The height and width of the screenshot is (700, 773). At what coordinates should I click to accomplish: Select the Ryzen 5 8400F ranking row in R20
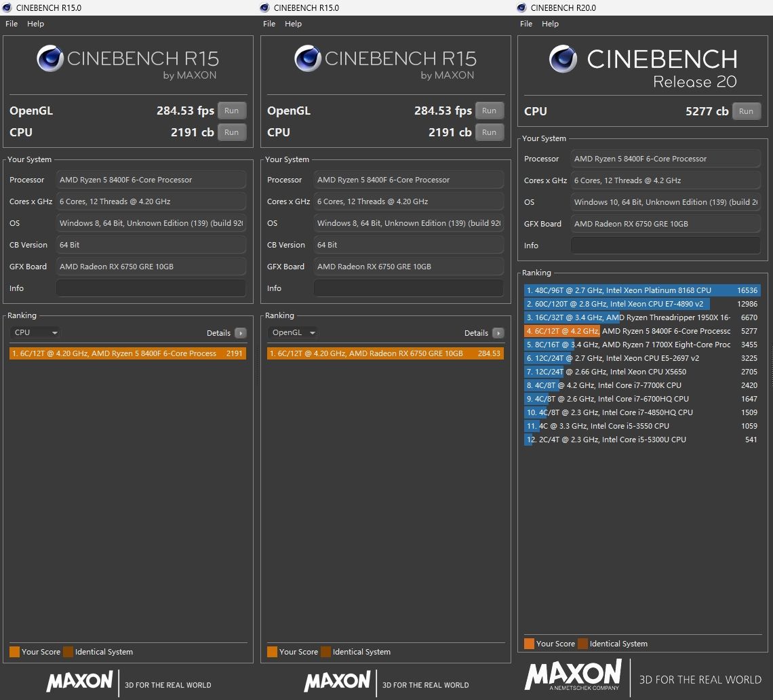click(642, 331)
